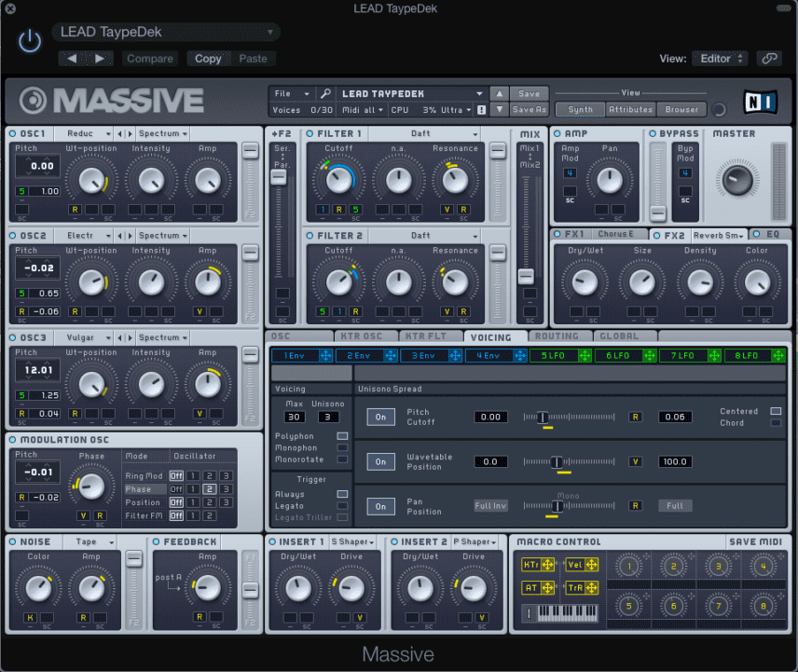Click the OSC1 Pitch value field
This screenshot has width=798, height=672.
click(38, 166)
